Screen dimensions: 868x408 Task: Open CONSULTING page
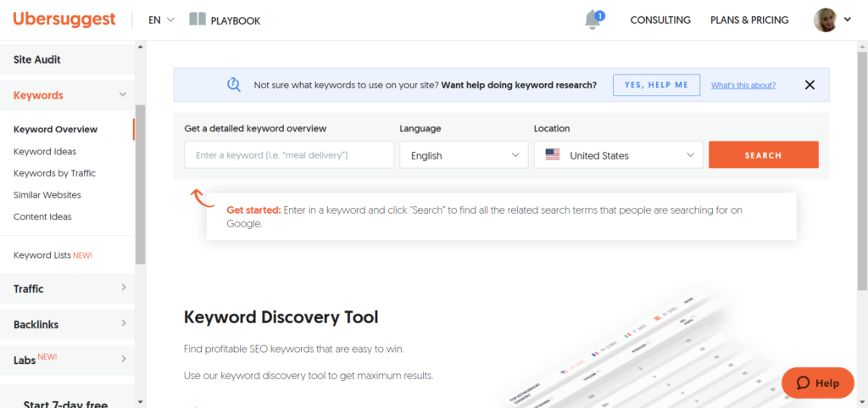coord(660,20)
